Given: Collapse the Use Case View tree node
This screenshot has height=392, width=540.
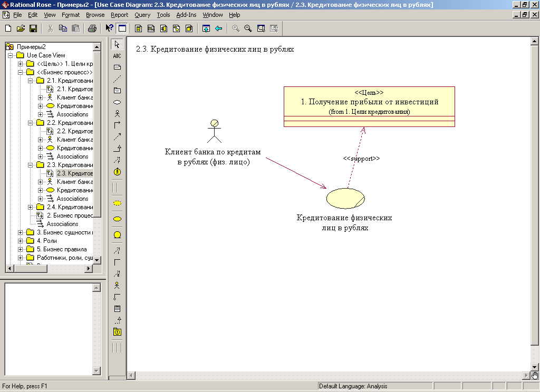Looking at the screenshot, I should coord(10,55).
